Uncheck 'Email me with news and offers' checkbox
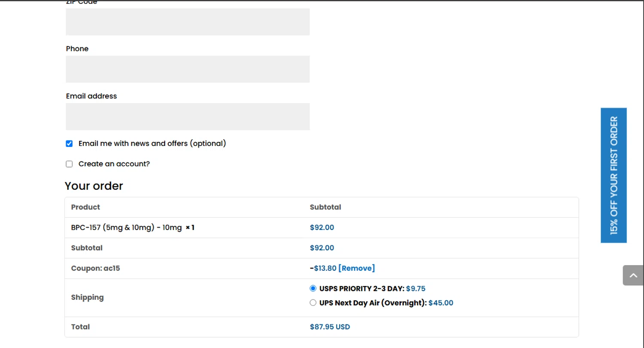Viewport: 644px width, 348px height. 69,143
